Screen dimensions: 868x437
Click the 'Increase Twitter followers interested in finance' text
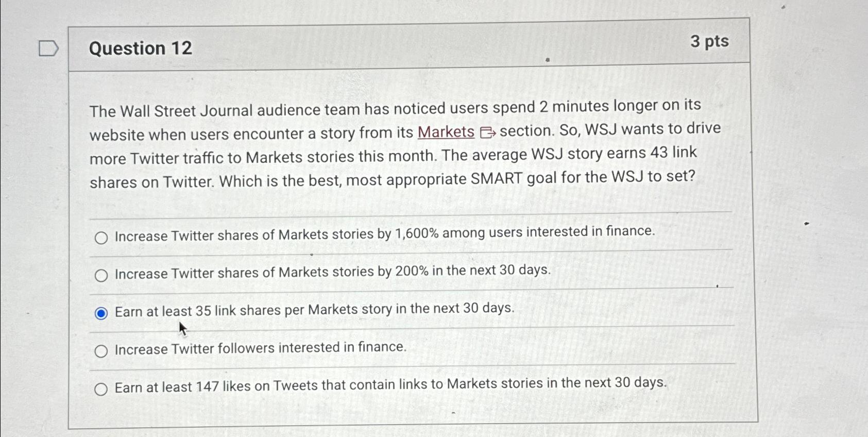click(x=261, y=348)
